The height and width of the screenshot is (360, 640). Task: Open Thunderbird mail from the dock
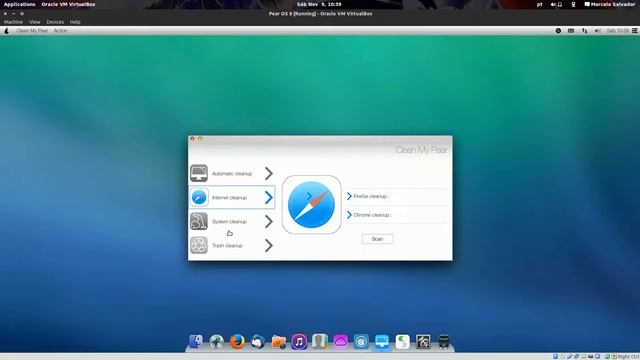(x=258, y=342)
